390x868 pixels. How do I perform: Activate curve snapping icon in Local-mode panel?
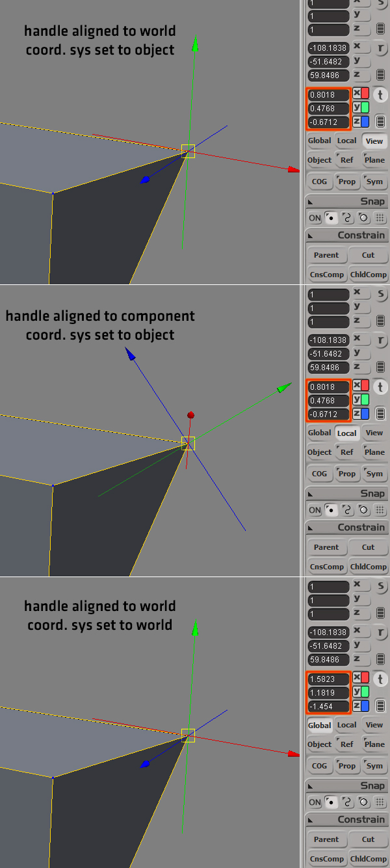347,510
